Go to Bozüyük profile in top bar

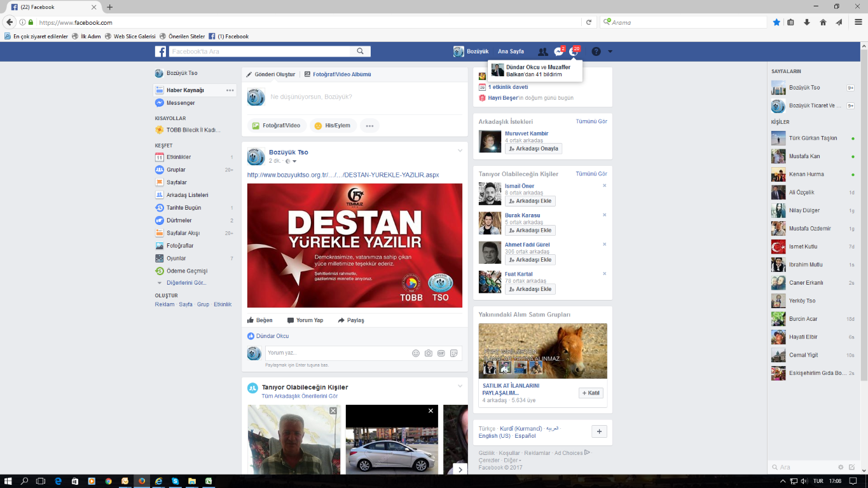click(x=471, y=51)
